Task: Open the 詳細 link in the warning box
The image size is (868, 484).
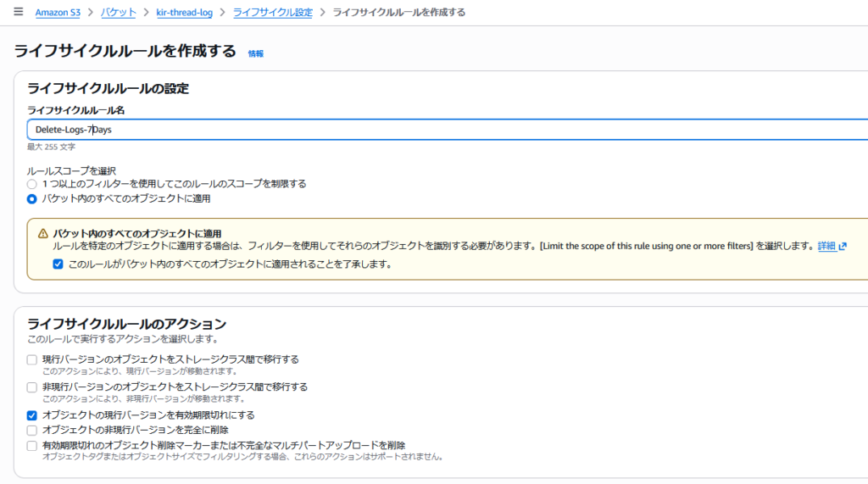Action: (x=826, y=246)
